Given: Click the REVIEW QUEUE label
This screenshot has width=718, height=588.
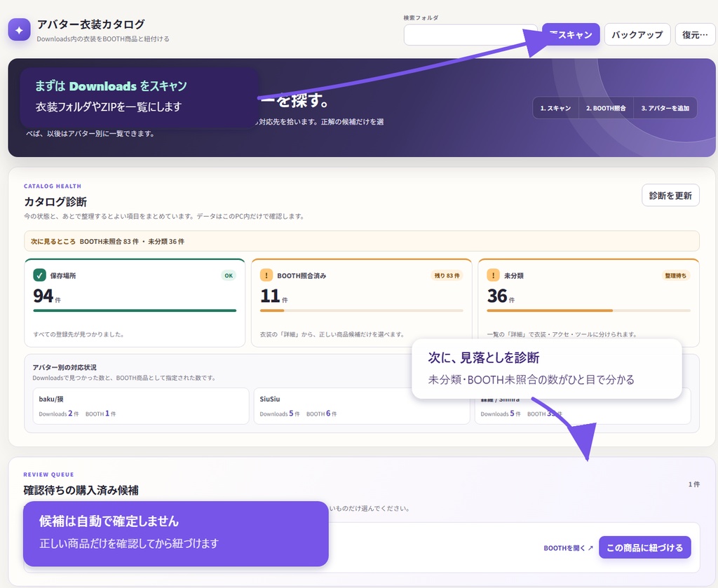Looking at the screenshot, I should [x=48, y=474].
